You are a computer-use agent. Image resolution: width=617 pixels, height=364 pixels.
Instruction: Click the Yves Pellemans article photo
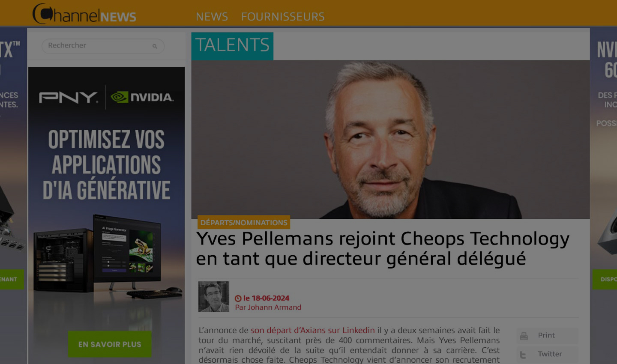390,140
